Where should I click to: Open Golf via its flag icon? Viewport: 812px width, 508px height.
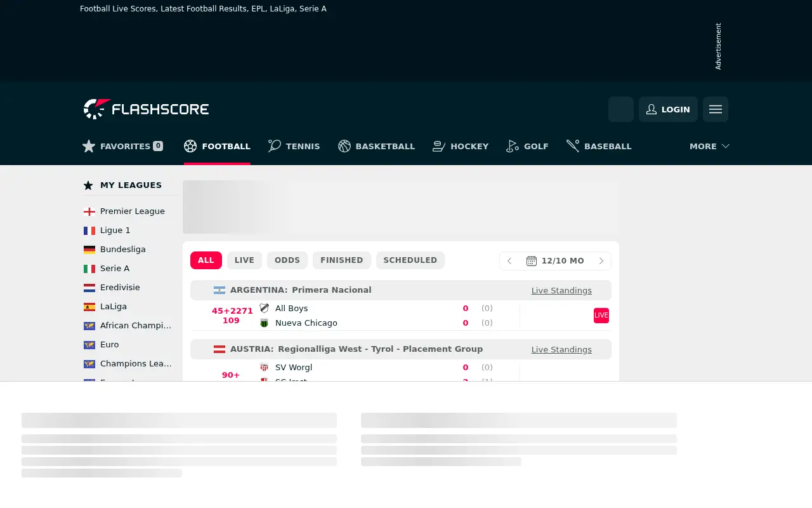click(x=513, y=146)
